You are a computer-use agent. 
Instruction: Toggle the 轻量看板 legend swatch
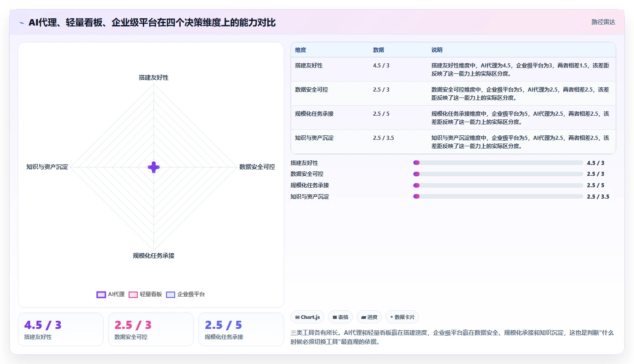133,294
